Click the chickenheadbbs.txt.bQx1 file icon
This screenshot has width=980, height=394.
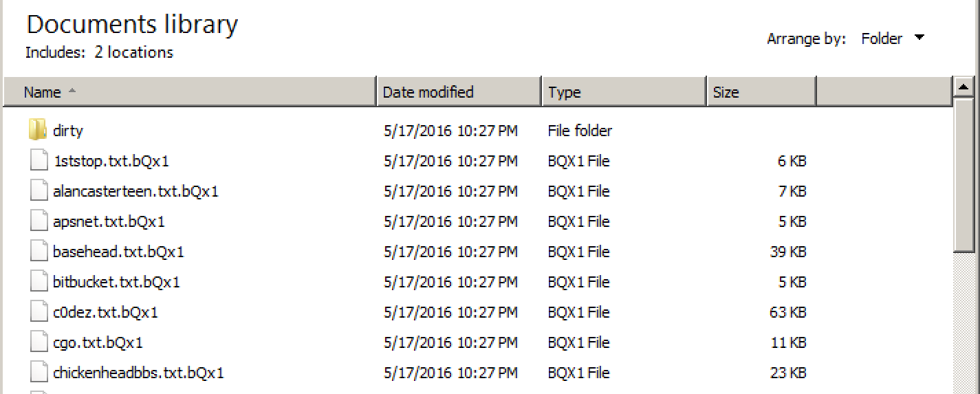tap(39, 373)
